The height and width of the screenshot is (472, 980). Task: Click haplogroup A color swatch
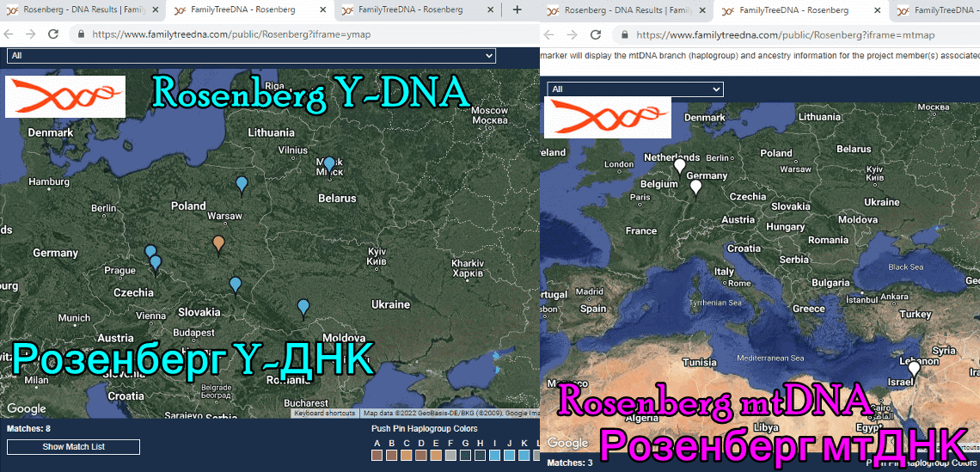click(377, 456)
